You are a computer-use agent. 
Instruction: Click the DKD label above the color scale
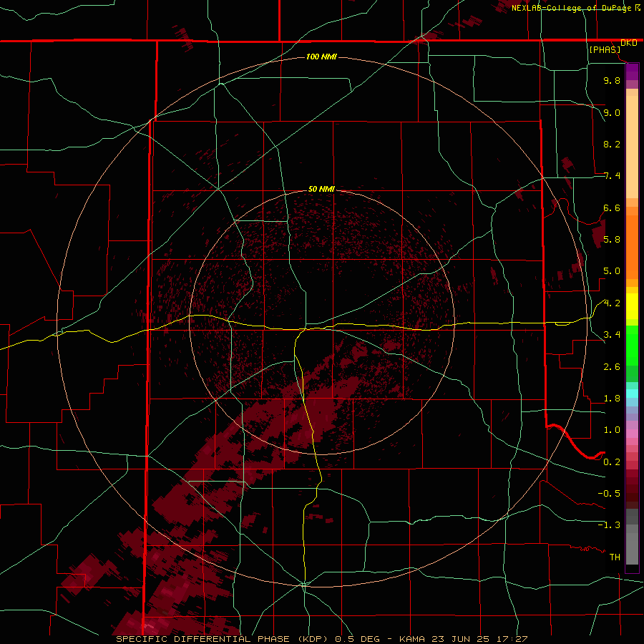click(629, 43)
